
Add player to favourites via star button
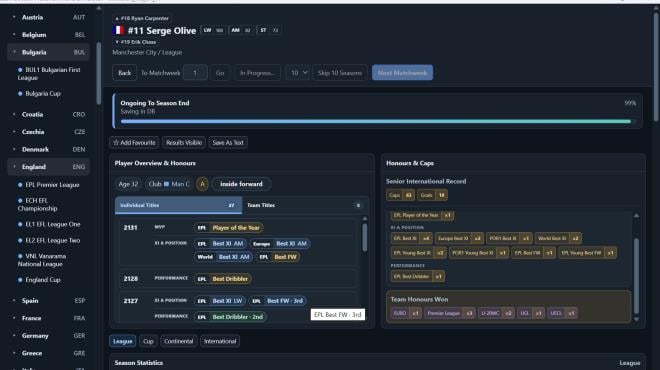[134, 143]
